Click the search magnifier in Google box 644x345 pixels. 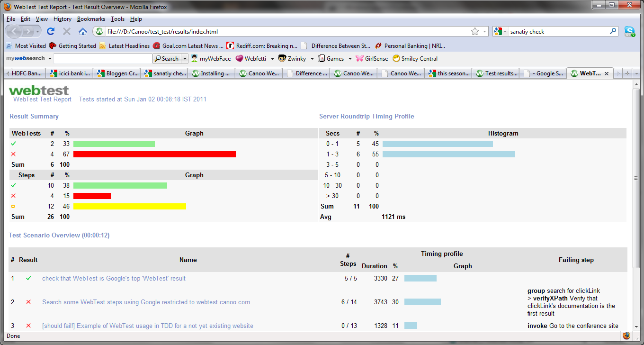613,31
